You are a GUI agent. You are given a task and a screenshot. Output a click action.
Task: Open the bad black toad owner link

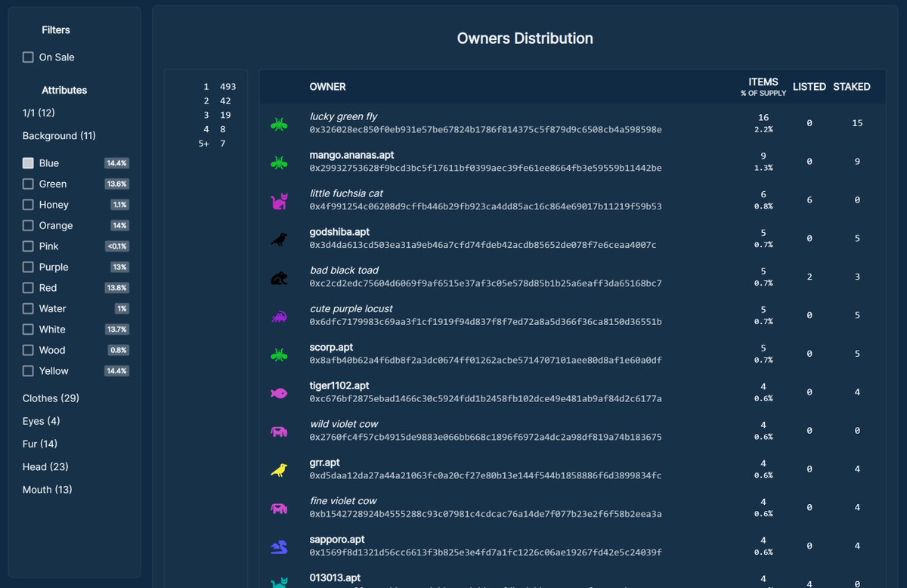[x=344, y=270]
